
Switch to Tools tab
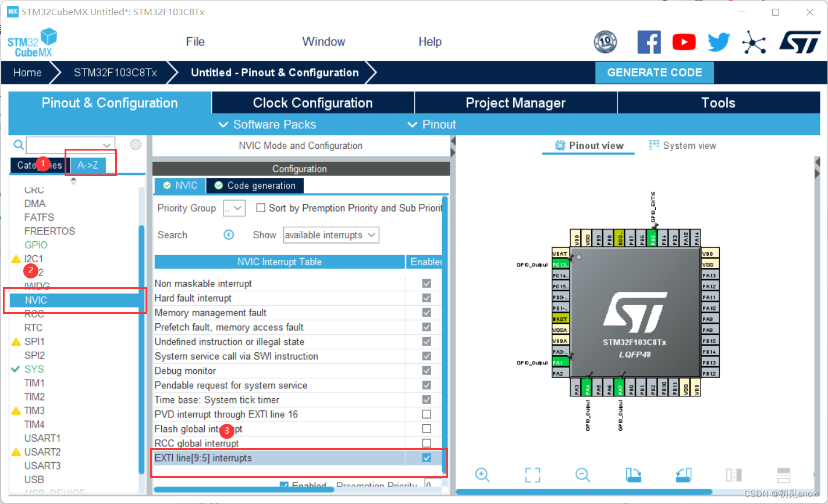719,103
